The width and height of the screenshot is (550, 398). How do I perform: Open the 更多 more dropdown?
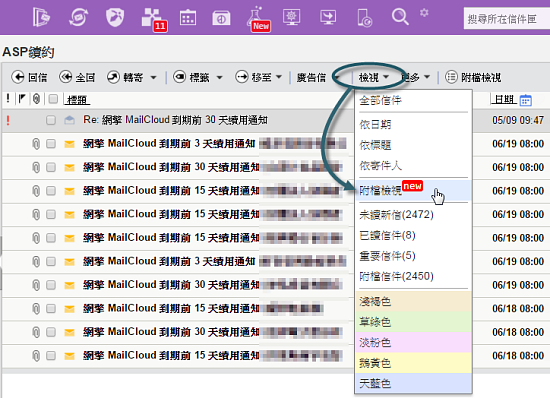tap(416, 77)
